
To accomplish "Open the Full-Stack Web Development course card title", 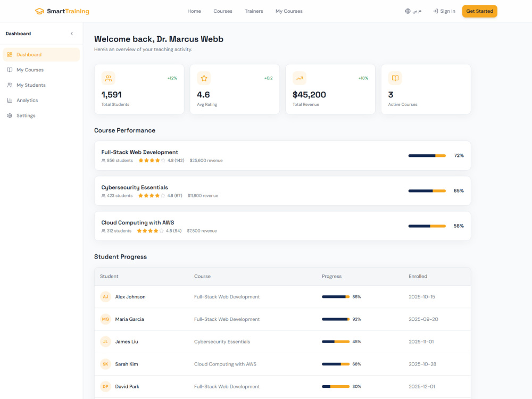I will pos(139,152).
